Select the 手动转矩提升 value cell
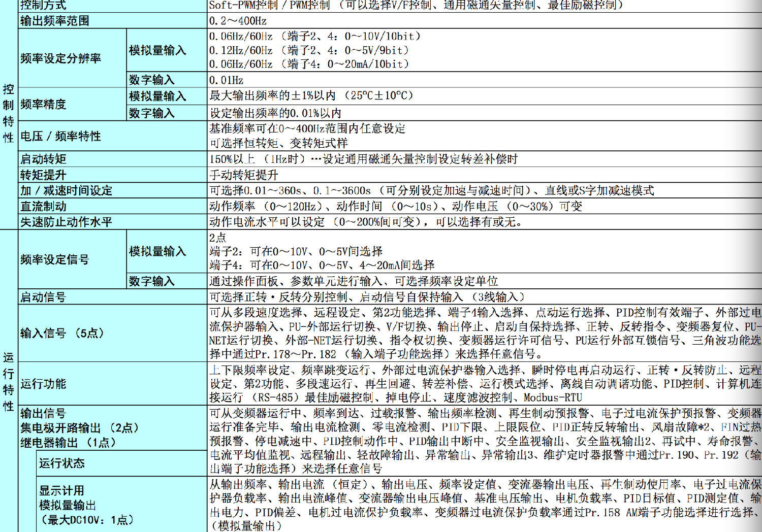 (x=485, y=175)
